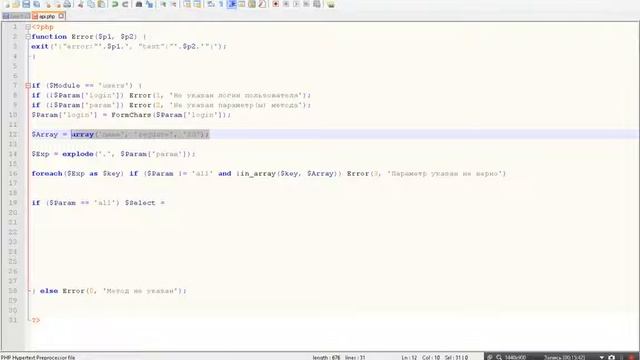640x360 pixels.
Task: Click else Error on line 28
Action: coord(62,291)
